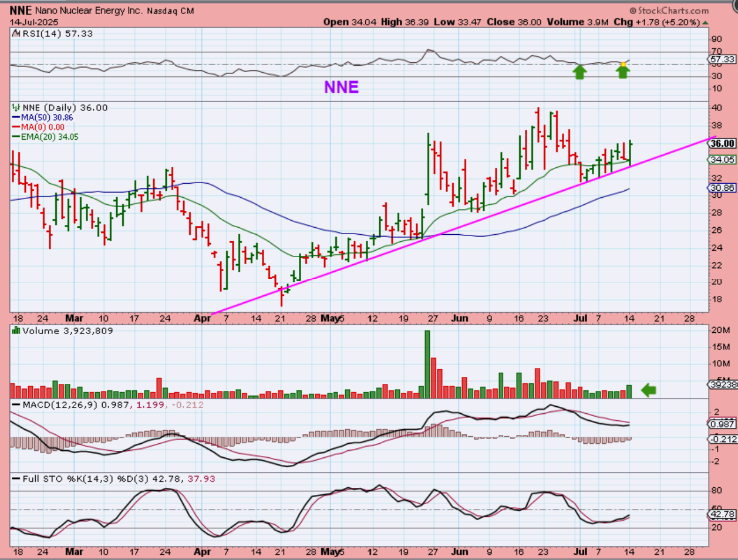Click the 80 tick on the stochastic axis
Screen dimensions: 738x560
(716, 491)
